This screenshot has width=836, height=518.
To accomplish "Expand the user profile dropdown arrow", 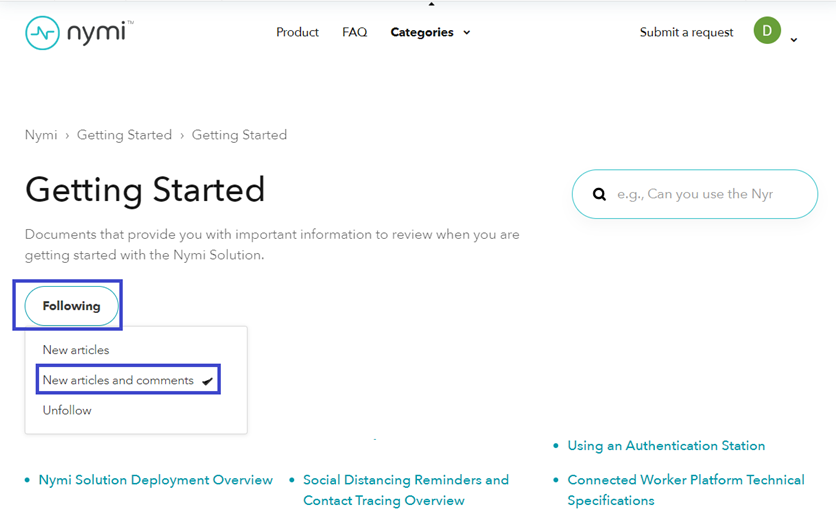I will [x=793, y=40].
